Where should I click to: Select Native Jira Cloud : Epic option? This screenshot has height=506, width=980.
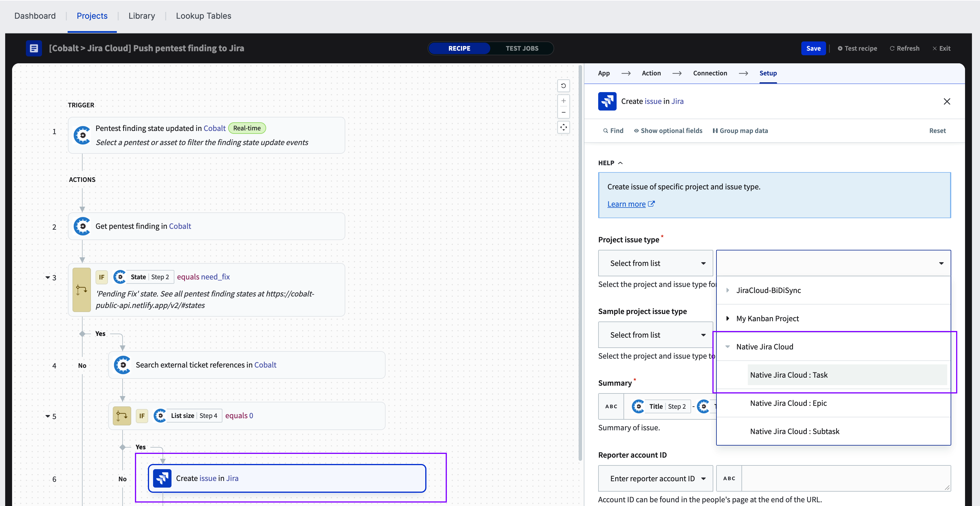834,403
